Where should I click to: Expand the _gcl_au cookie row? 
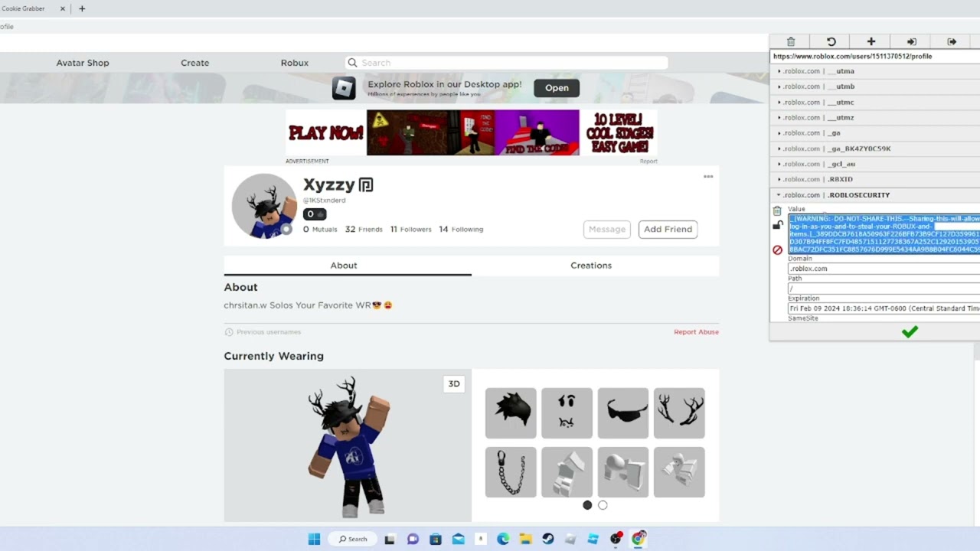(x=874, y=164)
